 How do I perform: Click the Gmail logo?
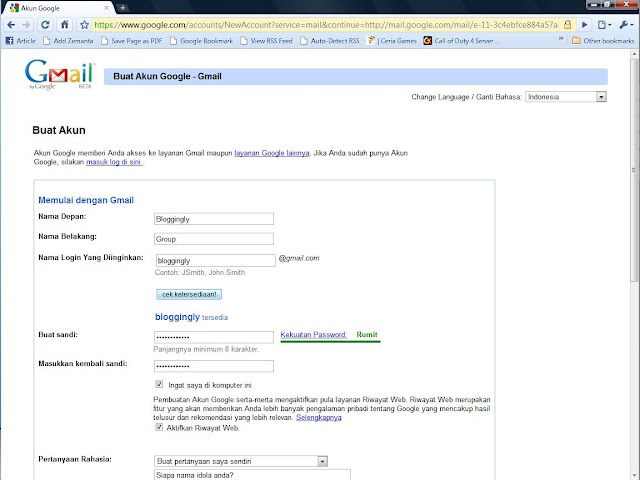60,75
